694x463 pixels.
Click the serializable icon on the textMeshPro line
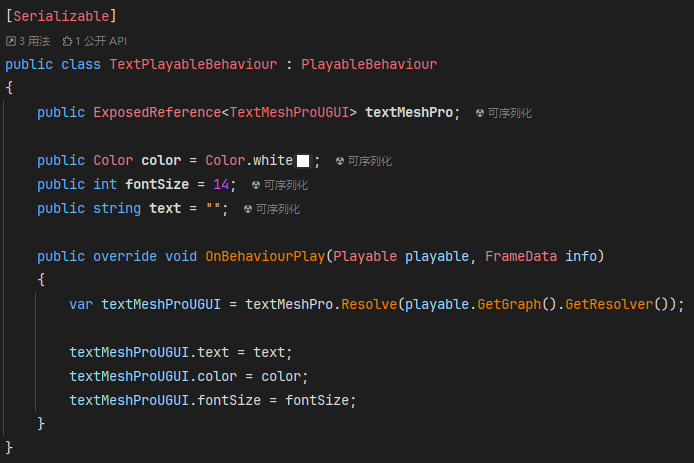[x=480, y=113]
